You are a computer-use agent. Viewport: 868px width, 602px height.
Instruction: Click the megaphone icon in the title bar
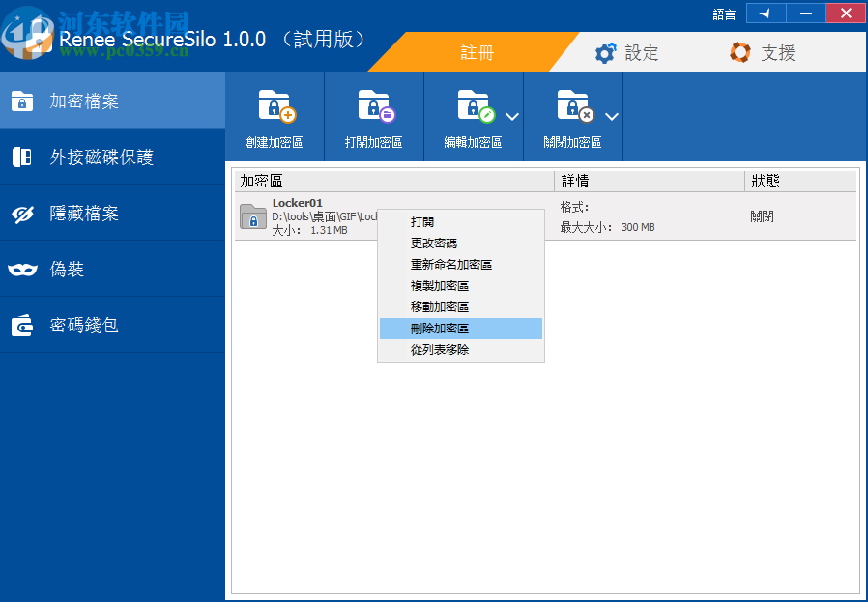(x=767, y=14)
